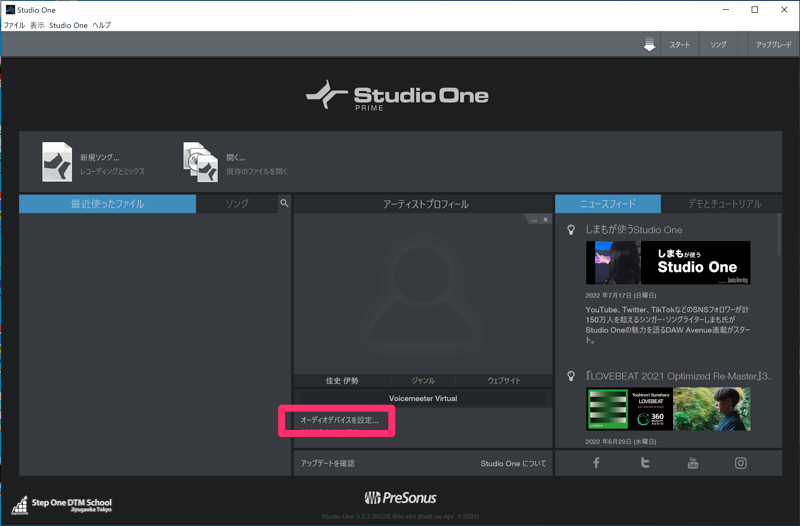Select the ニュースフィード tab
This screenshot has height=526, width=800.
(608, 204)
